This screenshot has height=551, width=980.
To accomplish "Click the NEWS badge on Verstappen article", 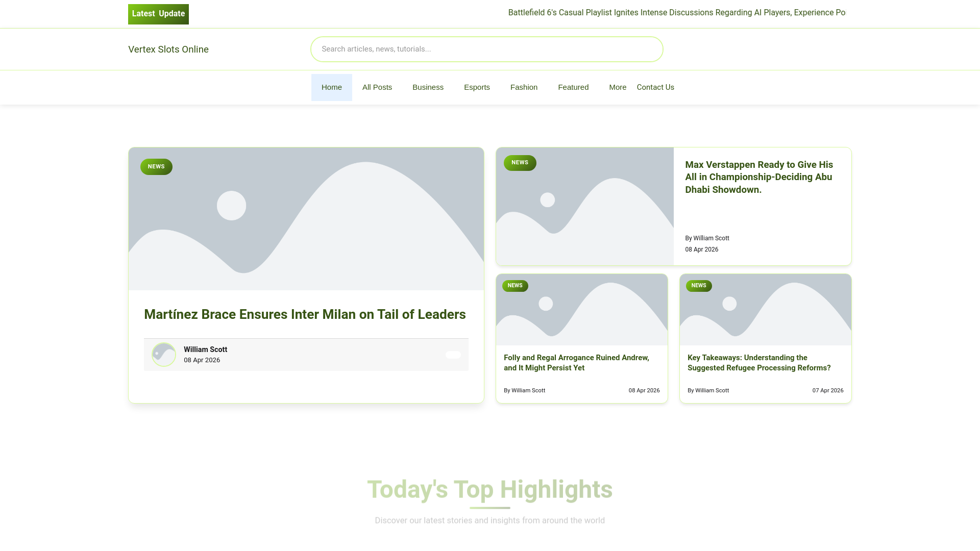I will coord(520,163).
